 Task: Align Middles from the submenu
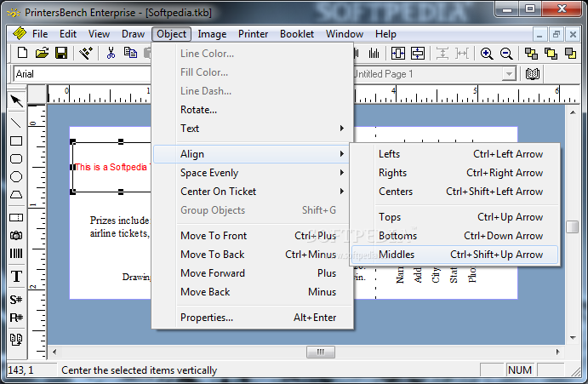pos(455,255)
